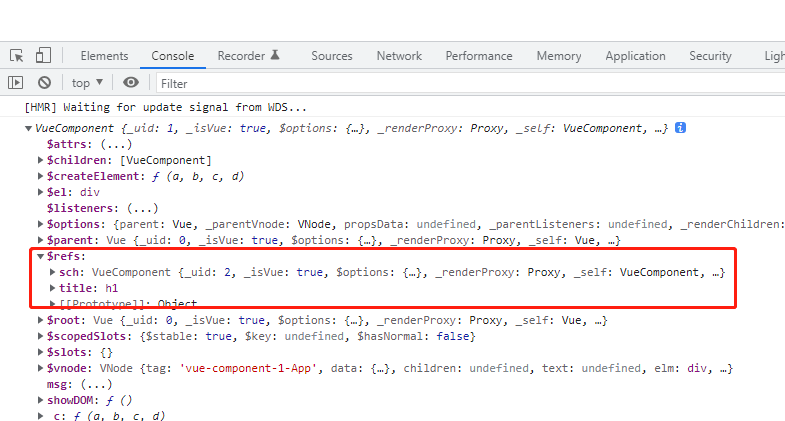785x421 pixels.
Task: Go to the Performance tab
Action: [479, 56]
